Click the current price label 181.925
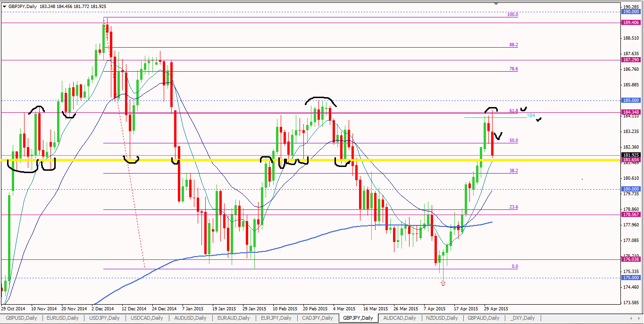Viewport: 644px width, 324px height. pyautogui.click(x=631, y=155)
